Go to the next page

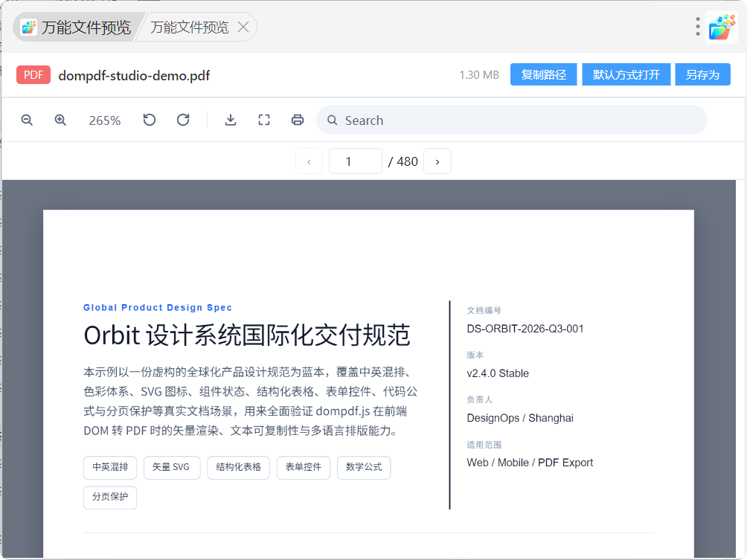[x=437, y=161]
